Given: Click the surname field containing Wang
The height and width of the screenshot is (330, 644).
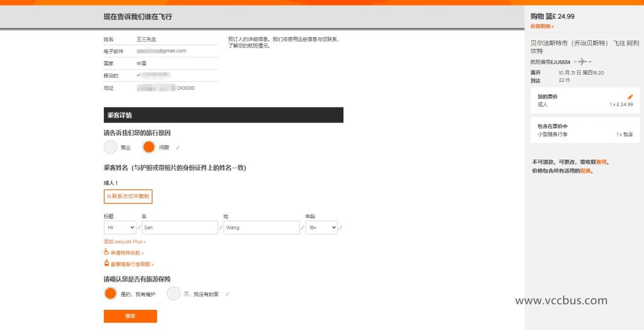Looking at the screenshot, I should pyautogui.click(x=261, y=228).
